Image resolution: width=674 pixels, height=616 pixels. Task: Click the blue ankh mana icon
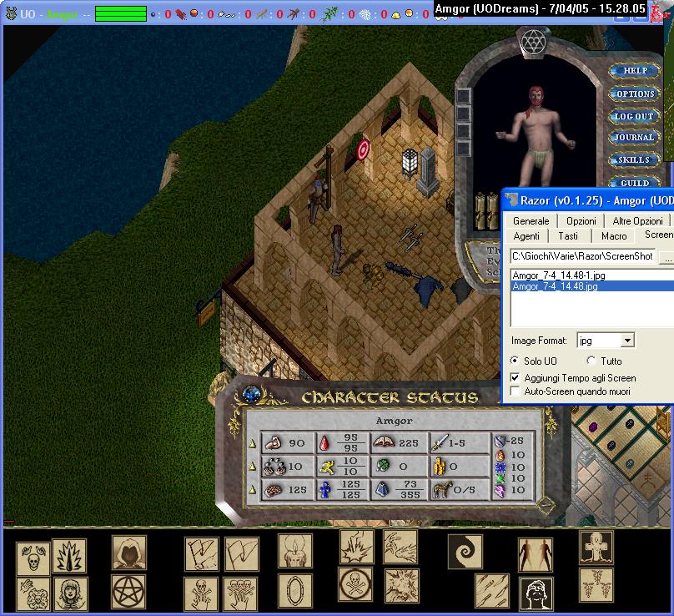[325, 490]
